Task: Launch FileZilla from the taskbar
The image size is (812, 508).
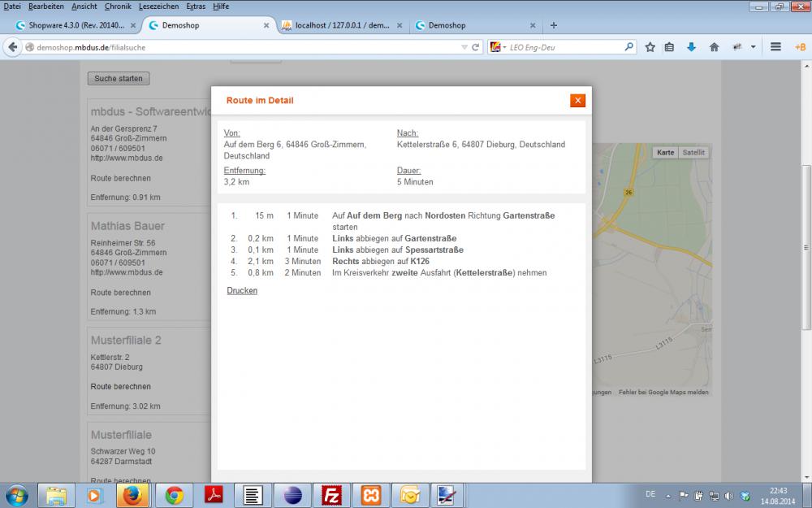Action: click(x=331, y=494)
